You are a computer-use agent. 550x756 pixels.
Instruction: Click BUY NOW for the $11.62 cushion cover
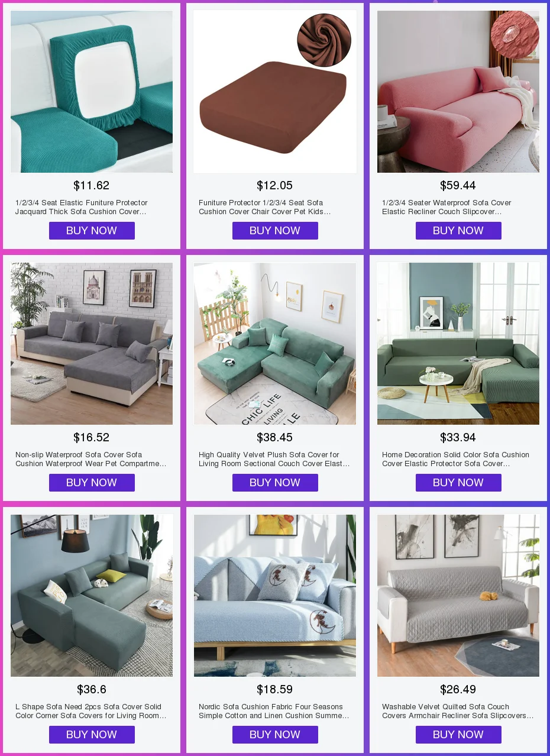[x=92, y=231]
